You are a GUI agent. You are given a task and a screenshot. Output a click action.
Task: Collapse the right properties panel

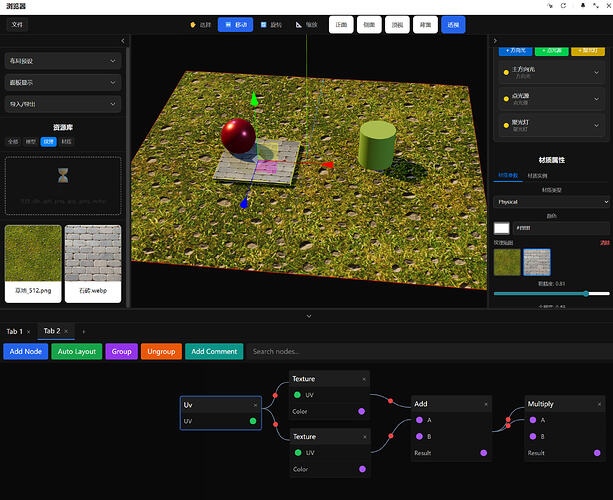click(x=495, y=41)
